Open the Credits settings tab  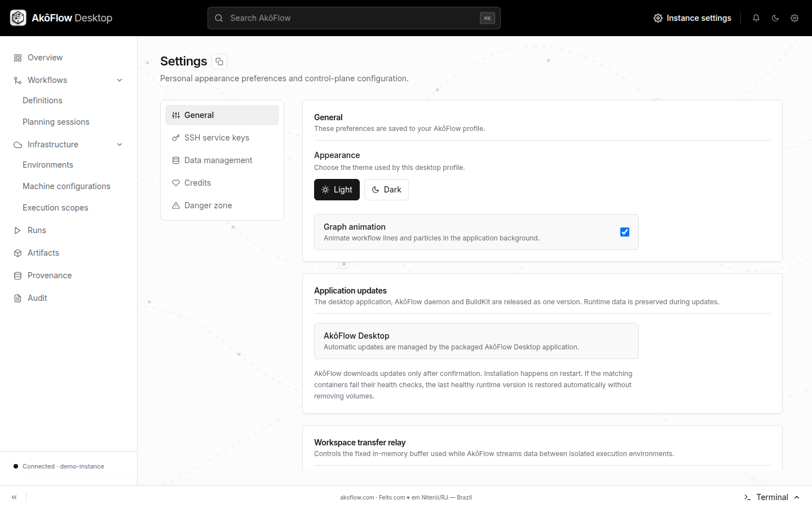click(222, 183)
